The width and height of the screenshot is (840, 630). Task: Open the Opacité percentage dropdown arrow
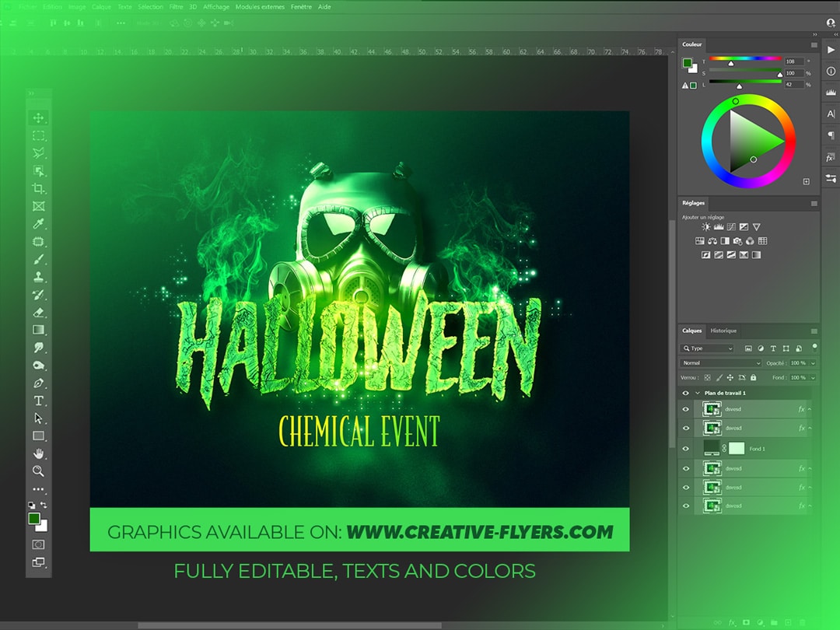(813, 363)
